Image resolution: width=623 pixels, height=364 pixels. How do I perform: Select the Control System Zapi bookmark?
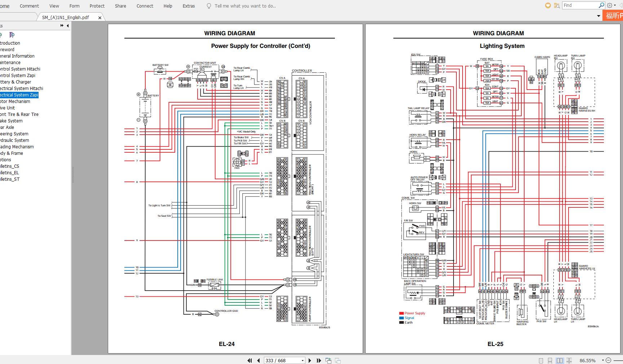(18, 76)
